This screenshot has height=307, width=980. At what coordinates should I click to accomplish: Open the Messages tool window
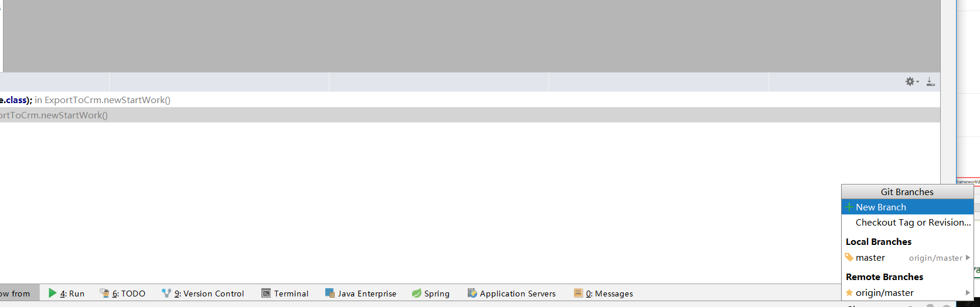[x=604, y=294]
